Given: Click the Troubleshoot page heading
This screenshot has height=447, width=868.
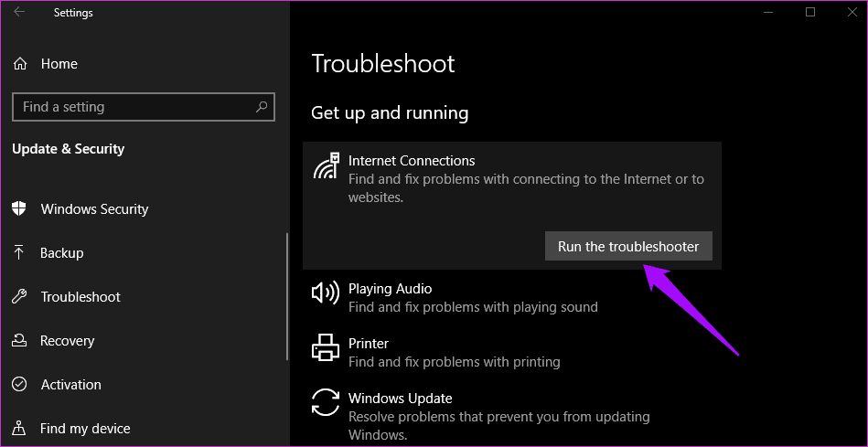Looking at the screenshot, I should [x=383, y=64].
